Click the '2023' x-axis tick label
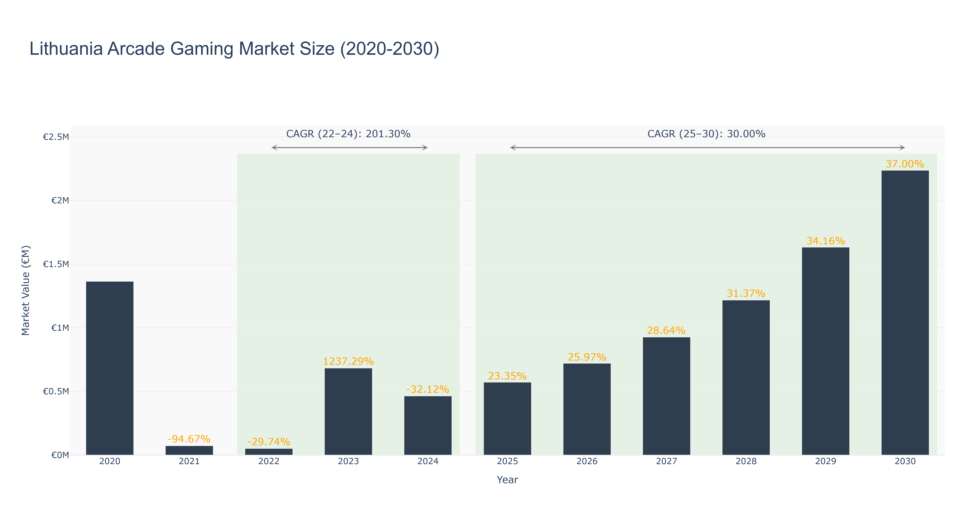This screenshot has height=525, width=980. (348, 461)
